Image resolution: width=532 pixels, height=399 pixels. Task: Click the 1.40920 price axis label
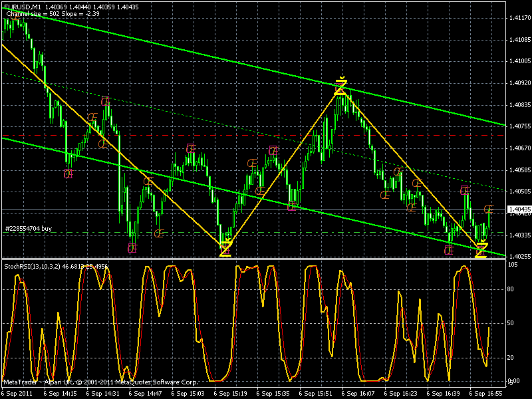518,83
